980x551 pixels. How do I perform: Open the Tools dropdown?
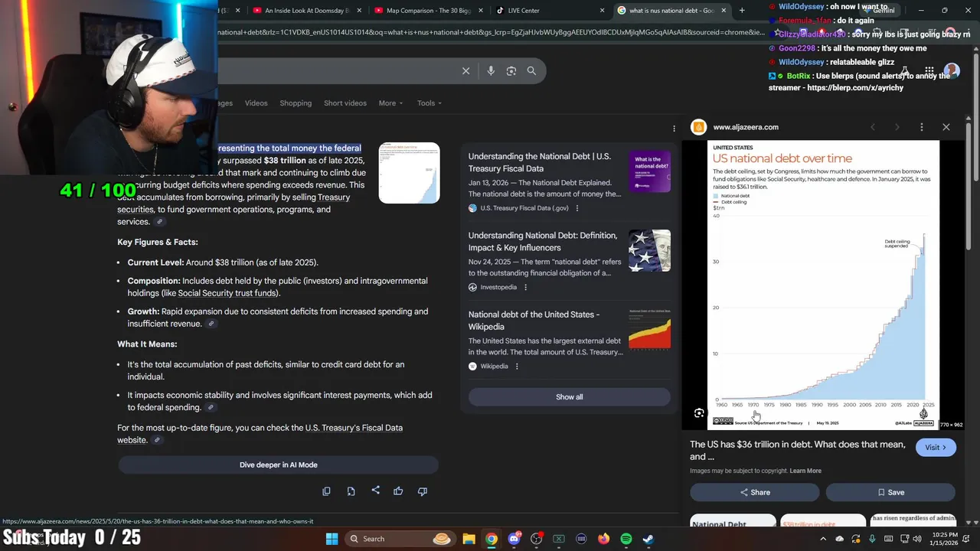click(430, 103)
